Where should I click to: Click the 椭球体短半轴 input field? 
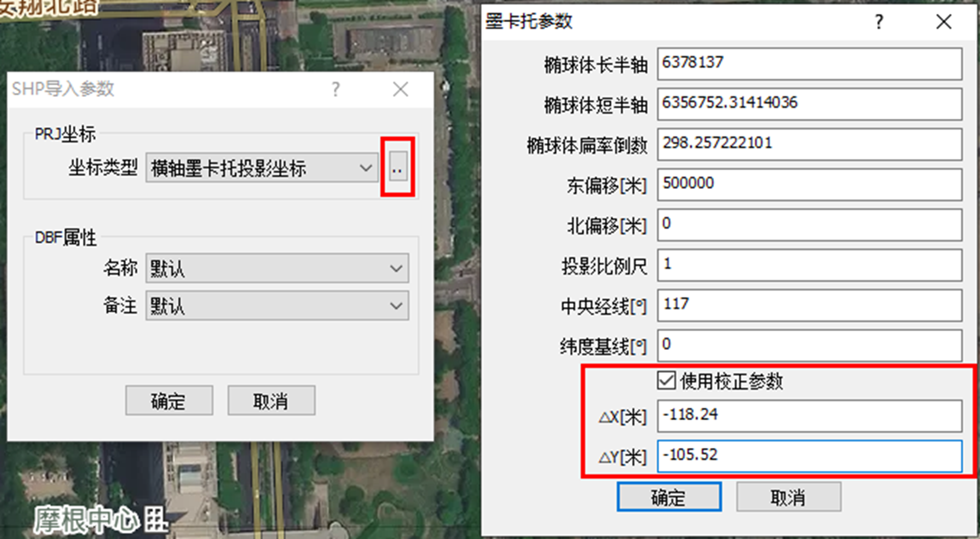tap(809, 103)
